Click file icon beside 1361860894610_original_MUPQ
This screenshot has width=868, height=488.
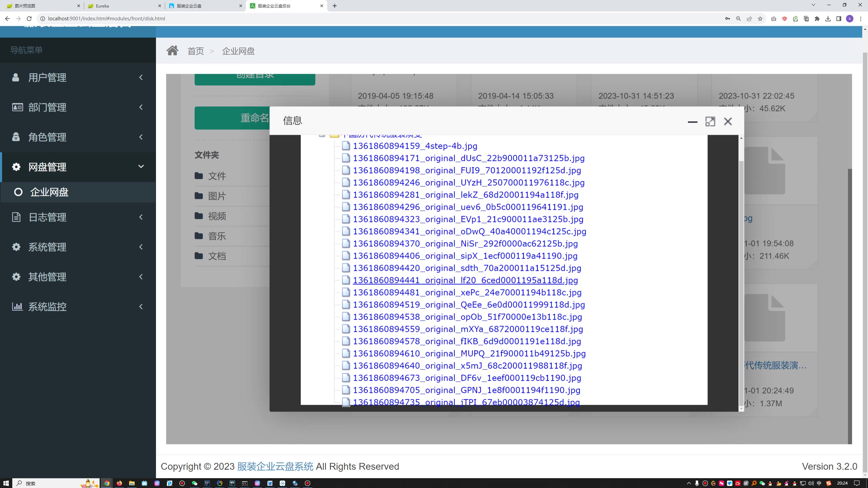[346, 353]
